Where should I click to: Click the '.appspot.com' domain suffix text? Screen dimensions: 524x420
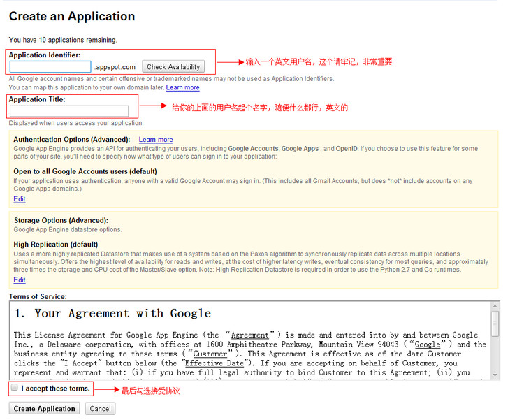click(115, 67)
